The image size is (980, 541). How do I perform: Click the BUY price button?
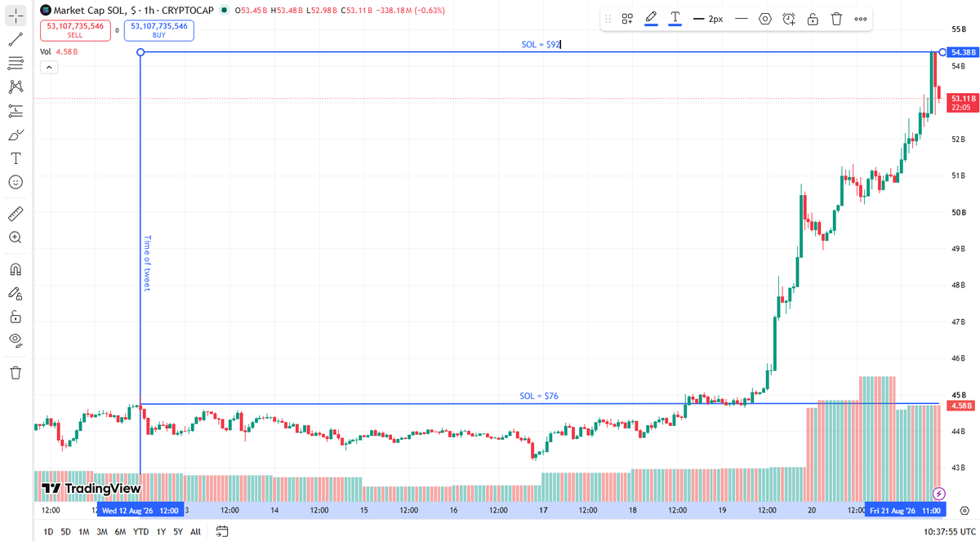158,30
